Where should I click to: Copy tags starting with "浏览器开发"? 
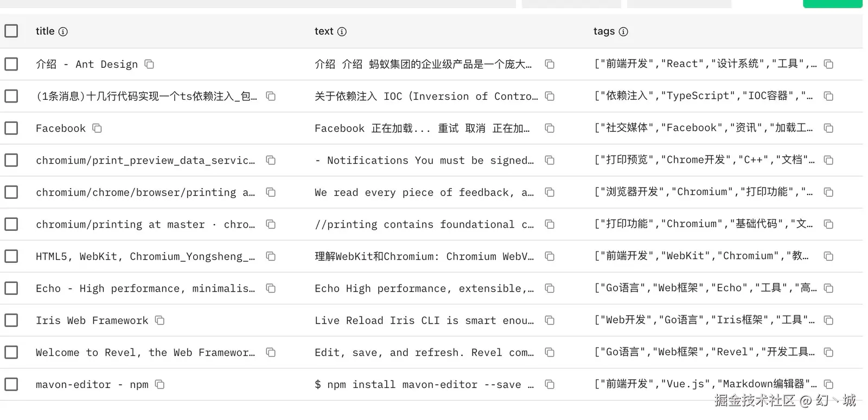[828, 192]
